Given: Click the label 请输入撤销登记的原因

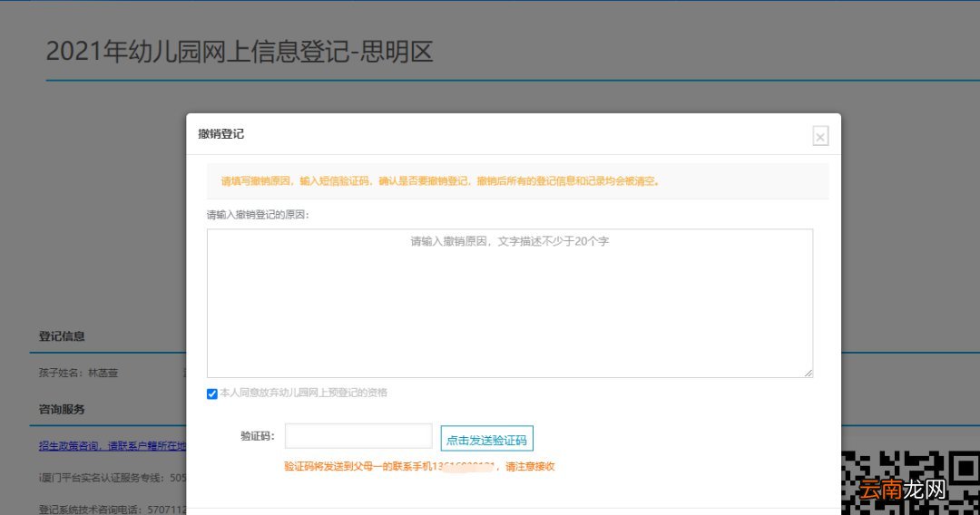Looking at the screenshot, I should coord(258,215).
